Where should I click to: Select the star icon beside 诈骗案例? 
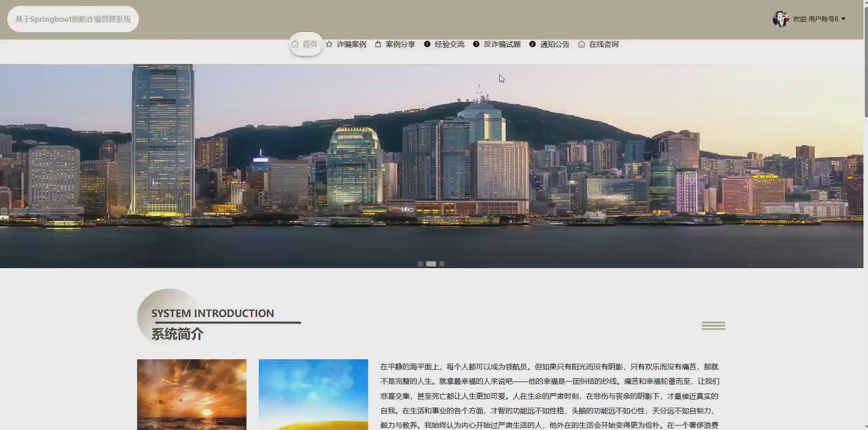click(x=330, y=44)
